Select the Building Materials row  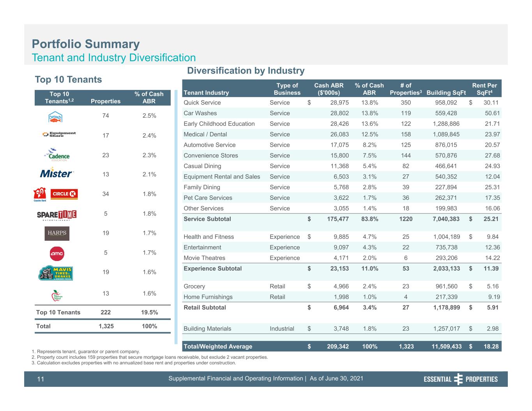click(x=342, y=328)
